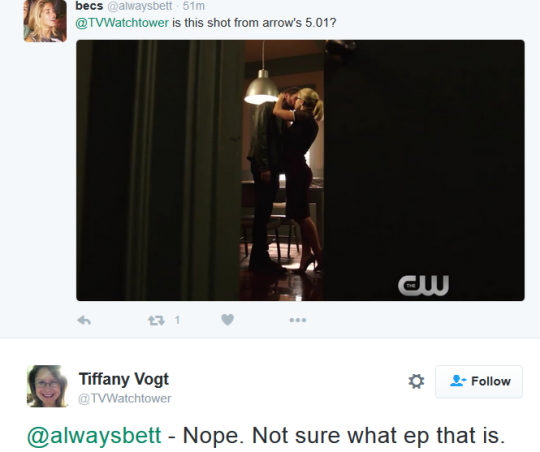Click the becs username at top

[89, 6]
